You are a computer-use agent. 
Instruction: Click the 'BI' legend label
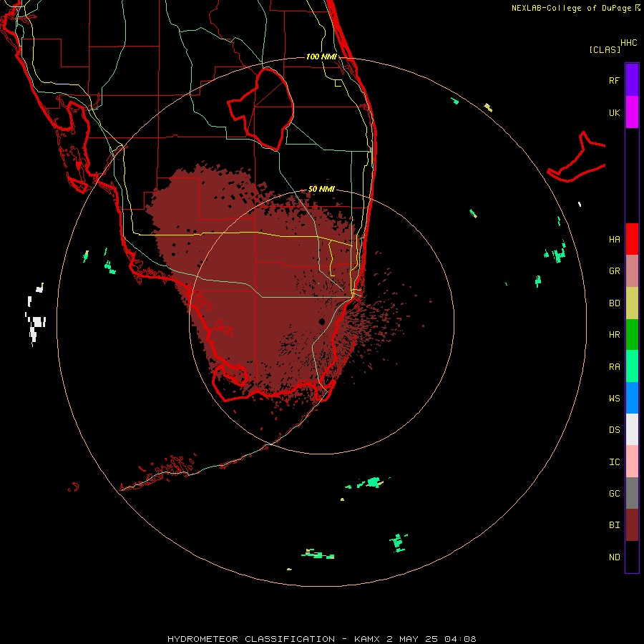coord(614,525)
